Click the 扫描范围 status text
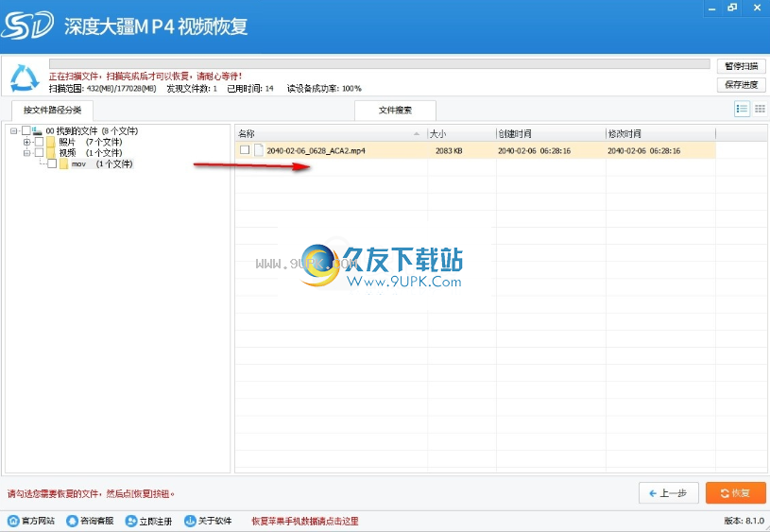This screenshot has width=770, height=532. pos(103,89)
